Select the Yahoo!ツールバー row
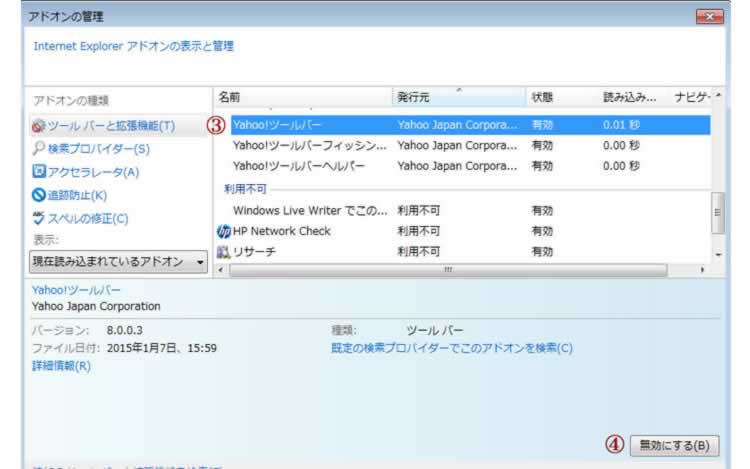Viewport: 750px width, 469px height. 471,125
